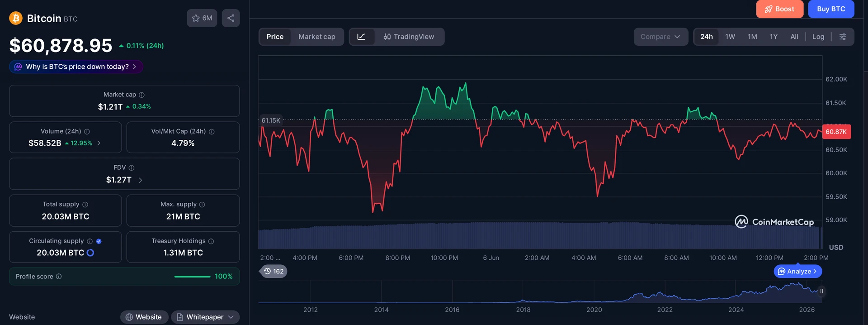Image resolution: width=868 pixels, height=325 pixels.
Task: Click the $1.21T market cap value
Action: tap(110, 107)
